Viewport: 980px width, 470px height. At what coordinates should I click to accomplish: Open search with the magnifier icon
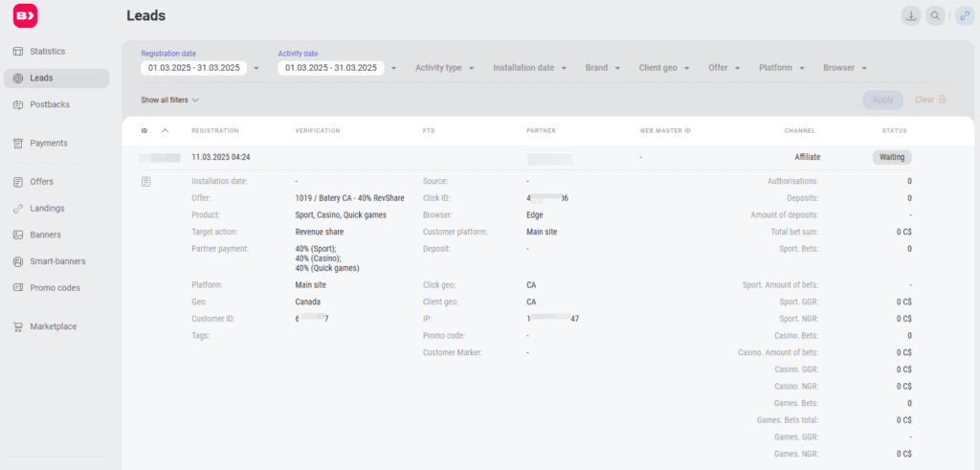tap(935, 15)
